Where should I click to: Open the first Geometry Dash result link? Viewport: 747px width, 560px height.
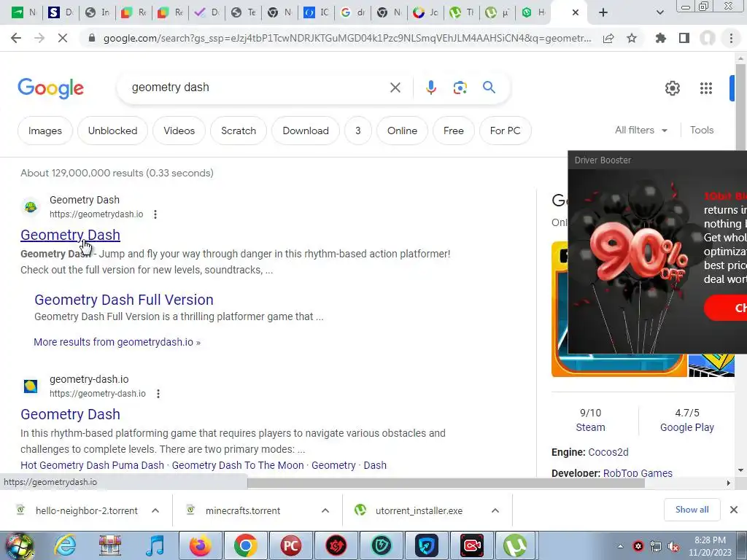pyautogui.click(x=70, y=235)
